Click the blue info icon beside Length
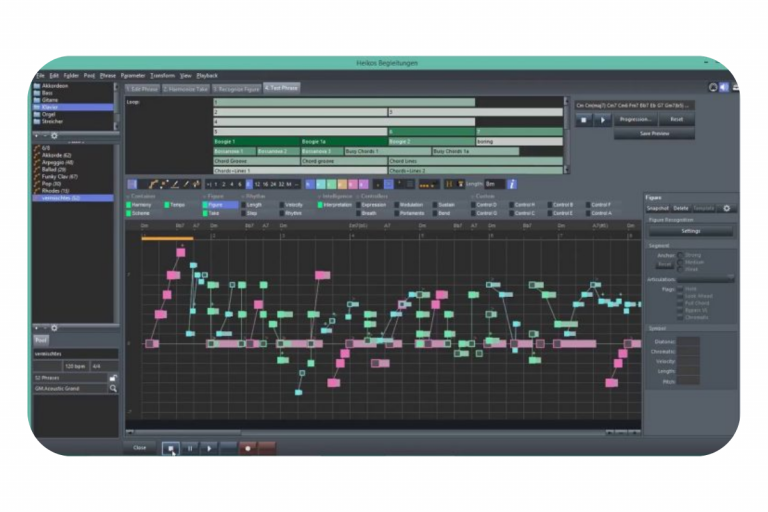The height and width of the screenshot is (512, 768). click(511, 184)
